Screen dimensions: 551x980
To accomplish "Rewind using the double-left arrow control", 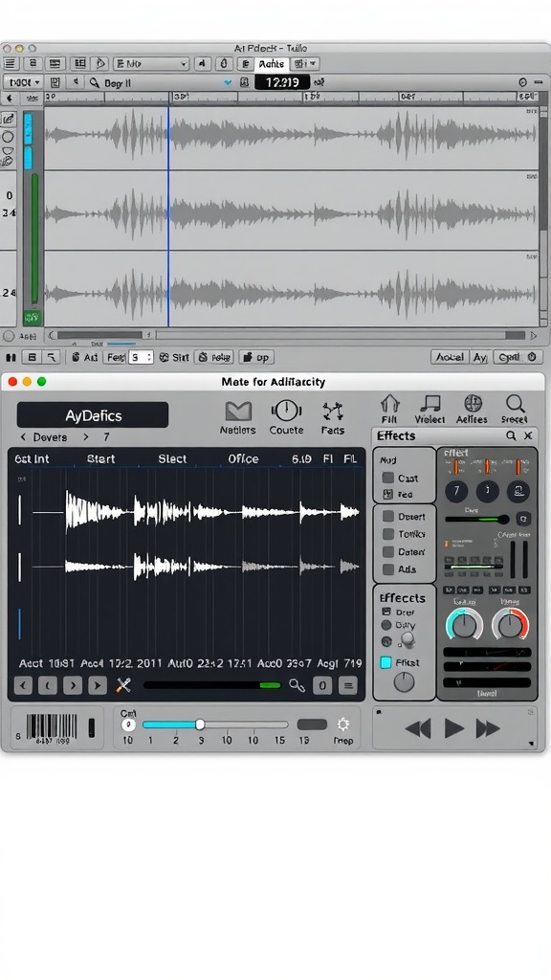I will point(418,728).
